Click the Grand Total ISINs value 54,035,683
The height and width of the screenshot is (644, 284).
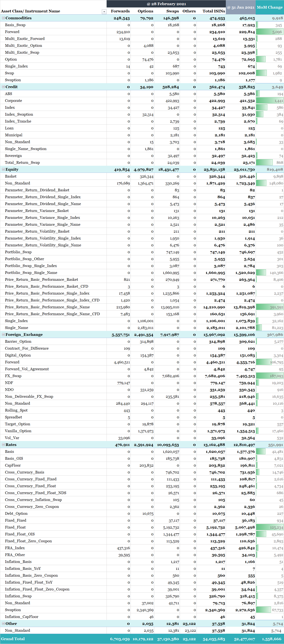click(214, 639)
